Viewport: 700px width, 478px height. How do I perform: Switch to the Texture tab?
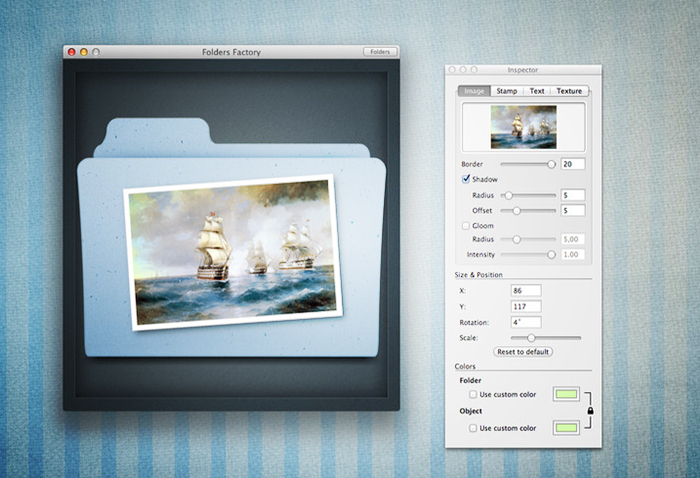coord(569,91)
